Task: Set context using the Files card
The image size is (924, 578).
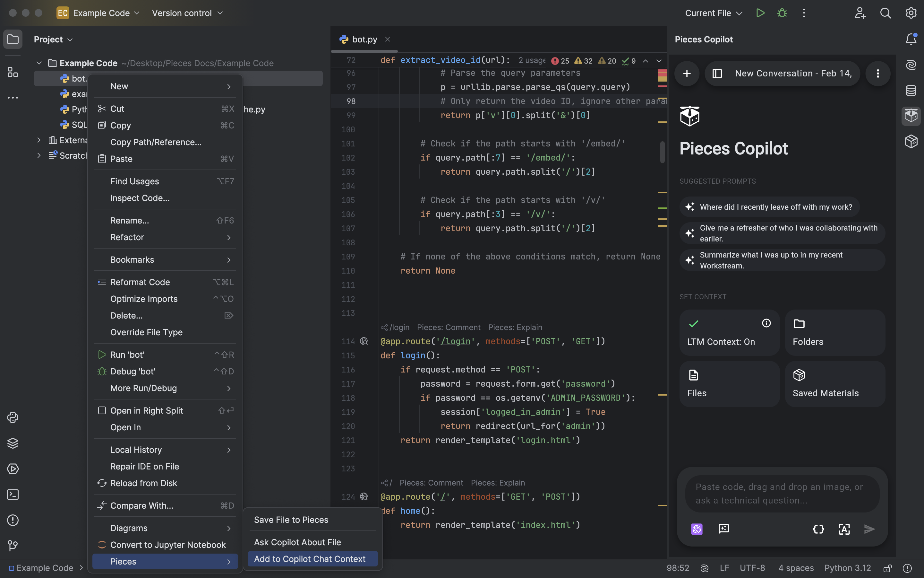Action: pos(729,384)
